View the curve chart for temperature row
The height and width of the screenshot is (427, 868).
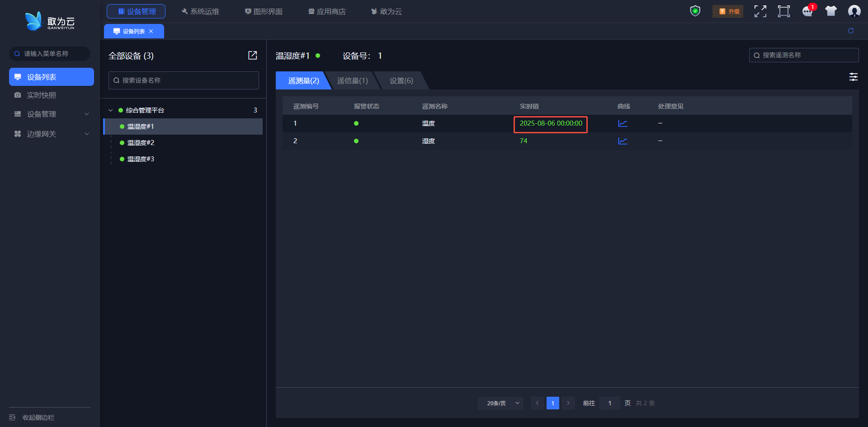coord(623,123)
